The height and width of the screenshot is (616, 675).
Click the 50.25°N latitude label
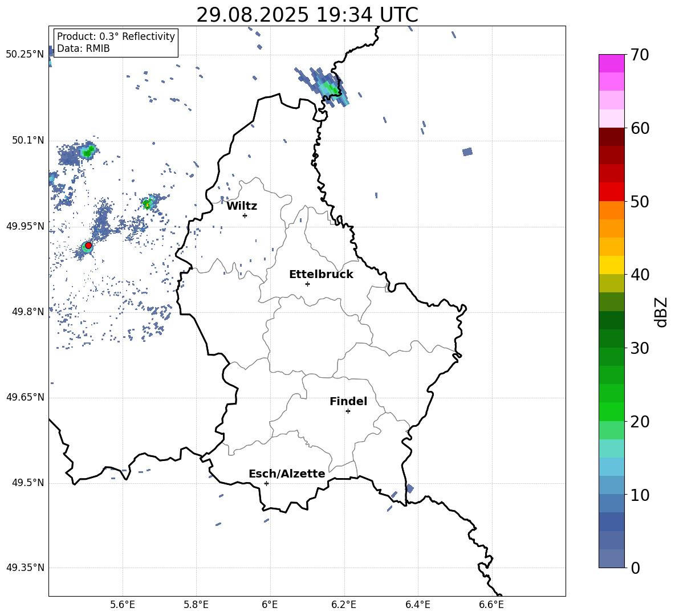click(25, 55)
